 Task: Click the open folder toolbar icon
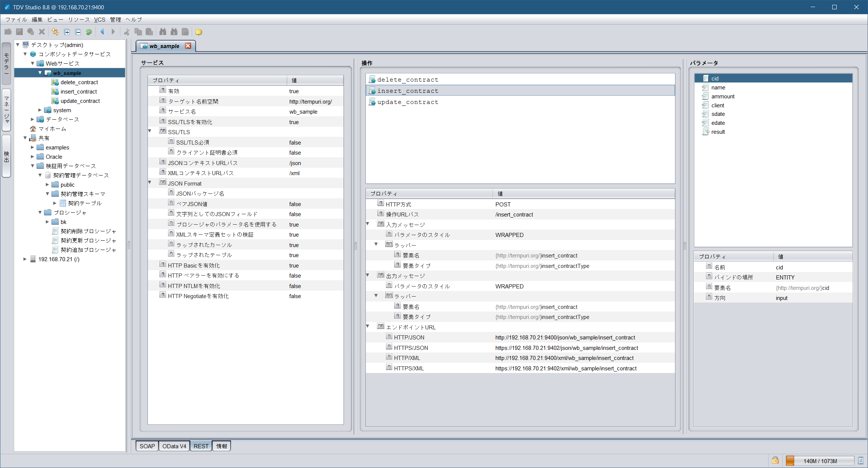pos(8,32)
